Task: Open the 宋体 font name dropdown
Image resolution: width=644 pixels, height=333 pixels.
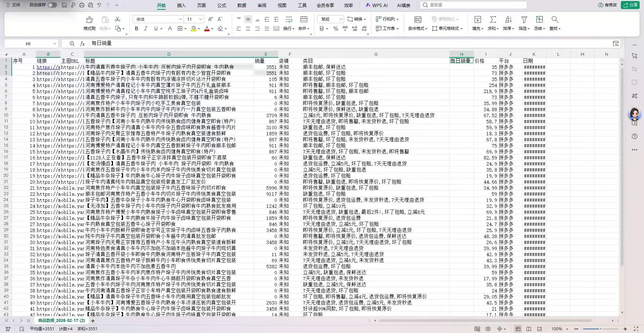Action: (180, 19)
